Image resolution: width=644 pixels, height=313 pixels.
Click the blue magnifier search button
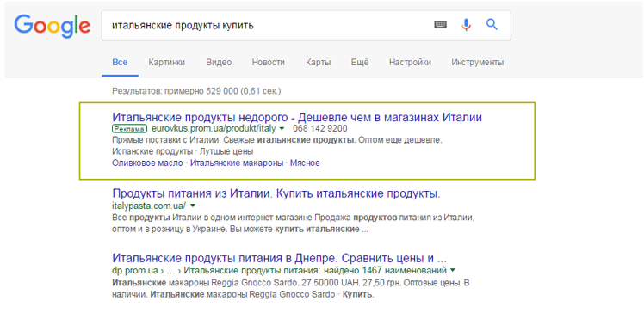click(492, 25)
